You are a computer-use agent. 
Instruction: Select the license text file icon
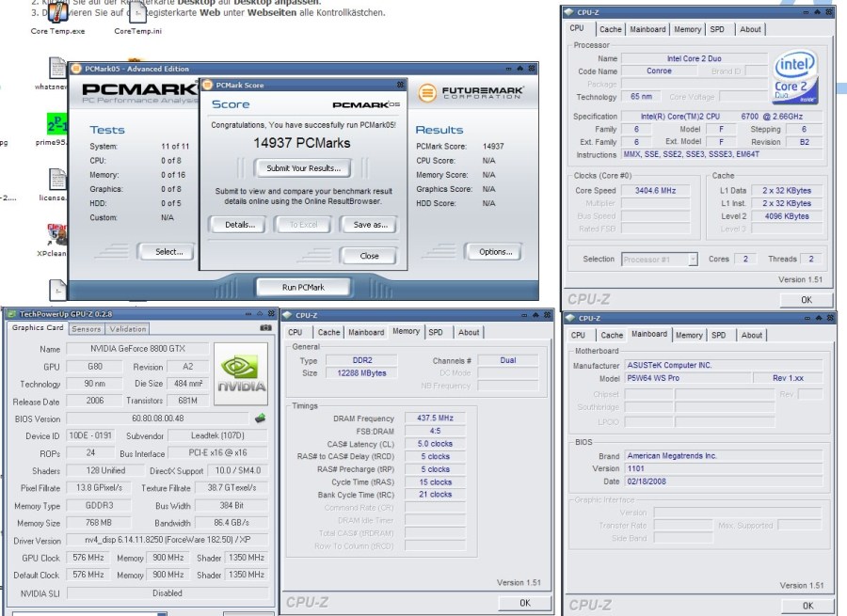click(x=57, y=180)
